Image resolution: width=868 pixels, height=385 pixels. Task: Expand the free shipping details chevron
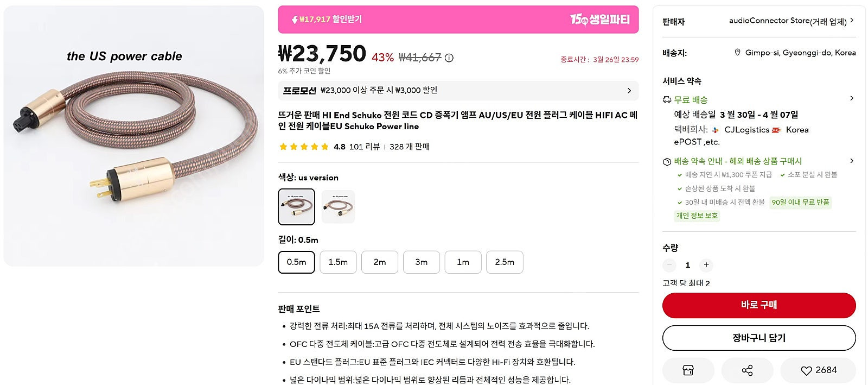point(852,99)
